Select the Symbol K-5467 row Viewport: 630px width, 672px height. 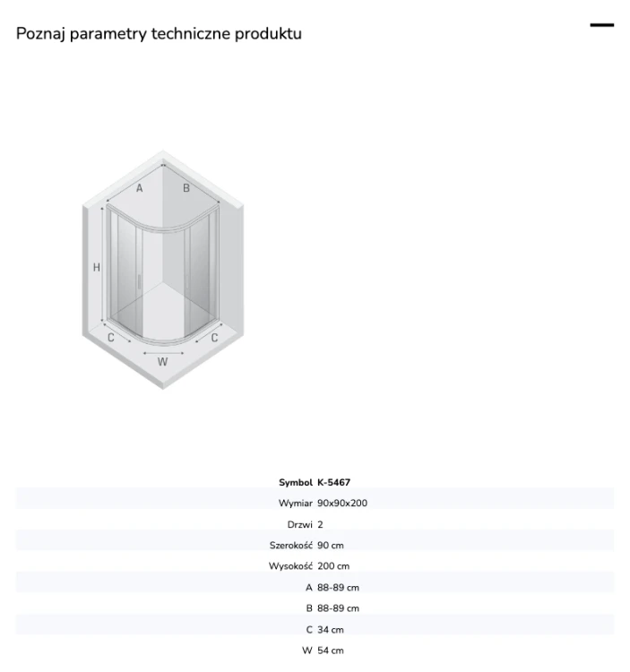coord(315,482)
